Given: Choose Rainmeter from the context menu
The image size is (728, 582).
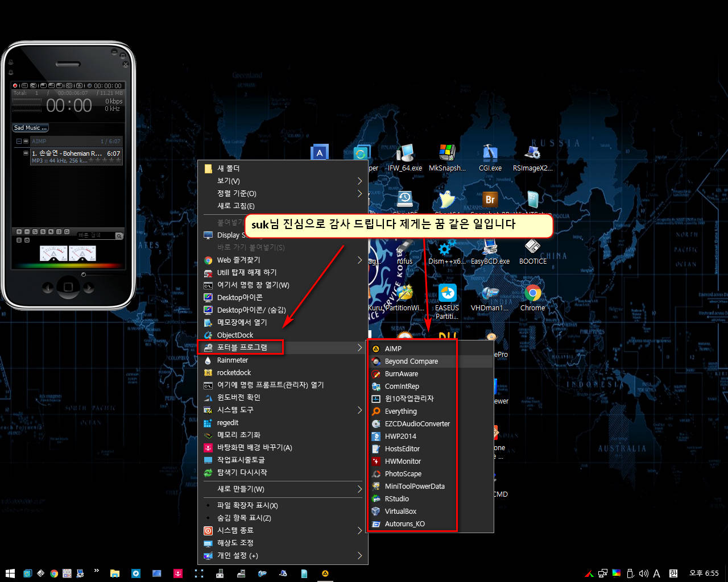Looking at the screenshot, I should click(283, 360).
